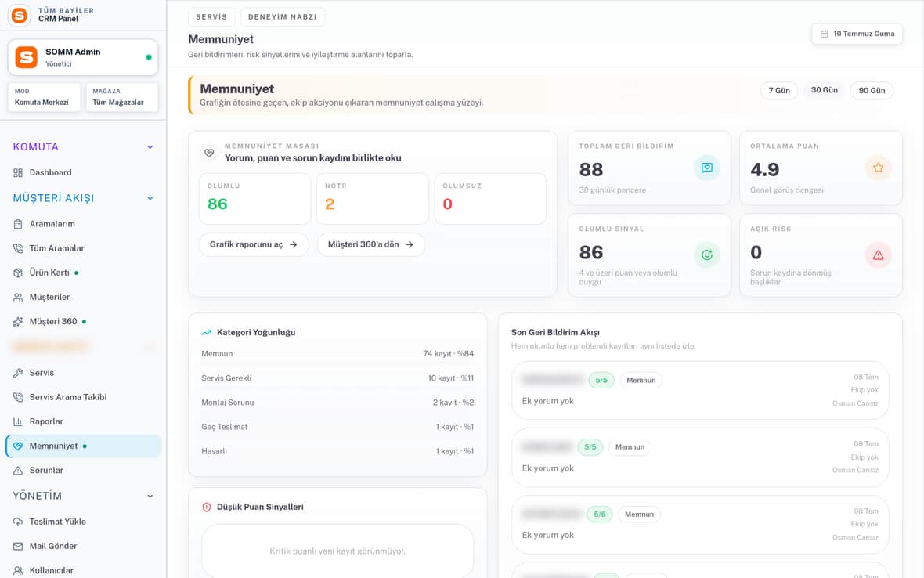Click the Servis wrench icon
The image size is (924, 578).
[18, 373]
